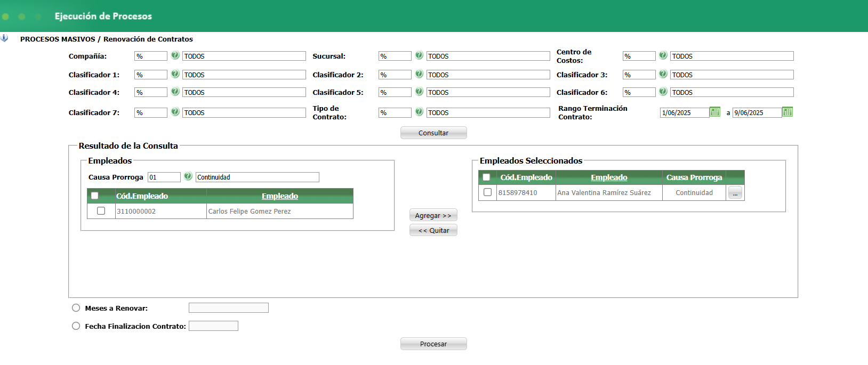Click the Continuidad cell in selected employees

click(694, 193)
